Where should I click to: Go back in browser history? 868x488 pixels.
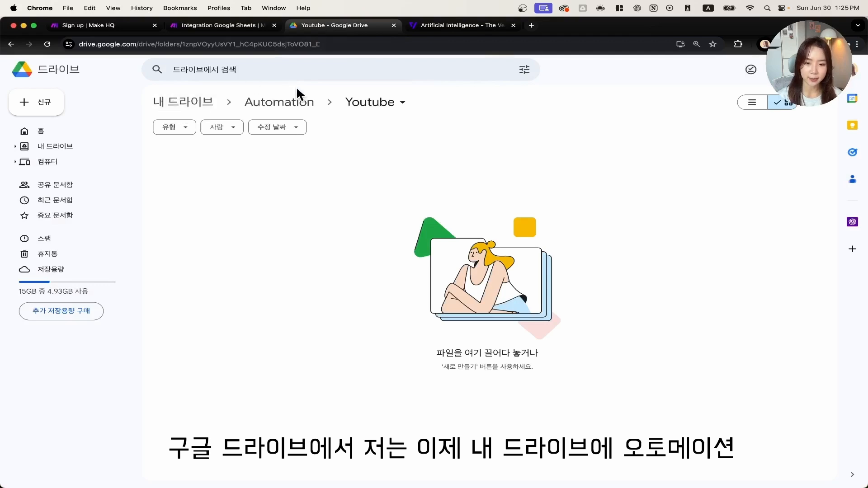[11, 44]
